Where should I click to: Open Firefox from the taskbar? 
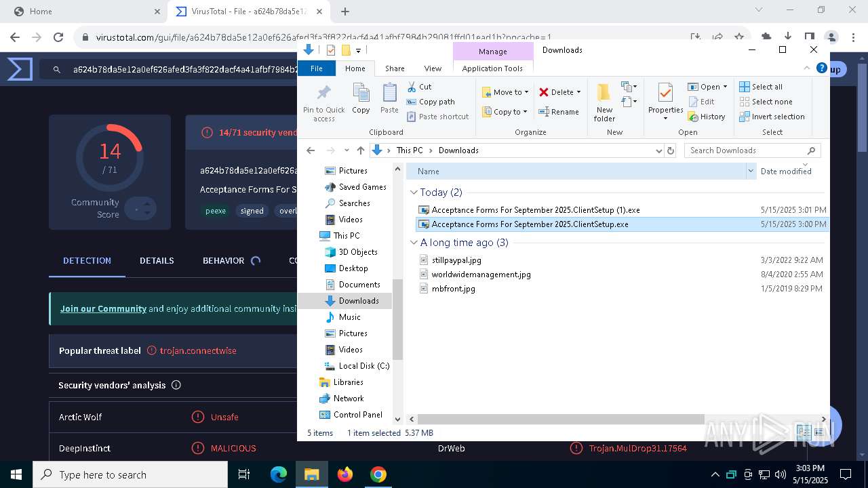[x=345, y=474]
